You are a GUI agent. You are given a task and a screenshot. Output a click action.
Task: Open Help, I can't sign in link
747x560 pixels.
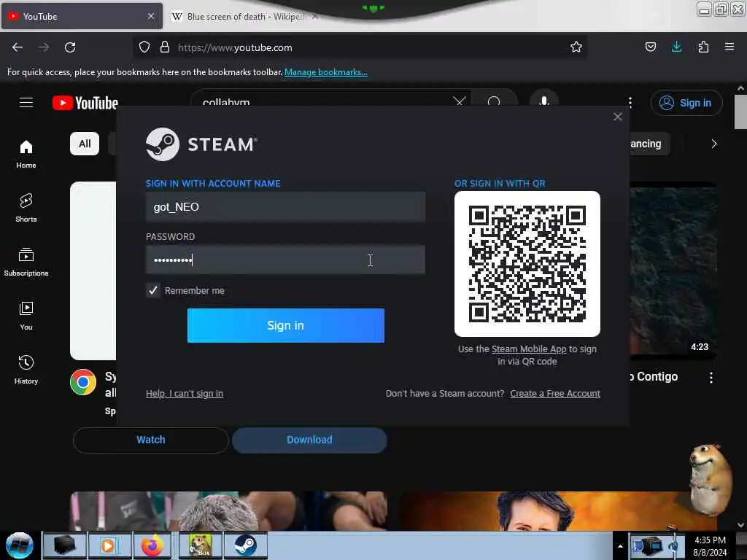pyautogui.click(x=185, y=393)
